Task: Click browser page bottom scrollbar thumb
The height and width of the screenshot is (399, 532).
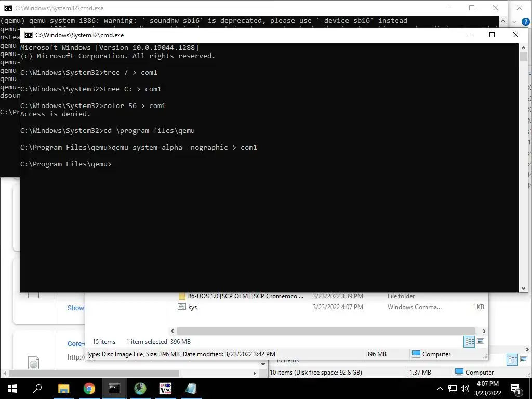Action: (x=95, y=373)
